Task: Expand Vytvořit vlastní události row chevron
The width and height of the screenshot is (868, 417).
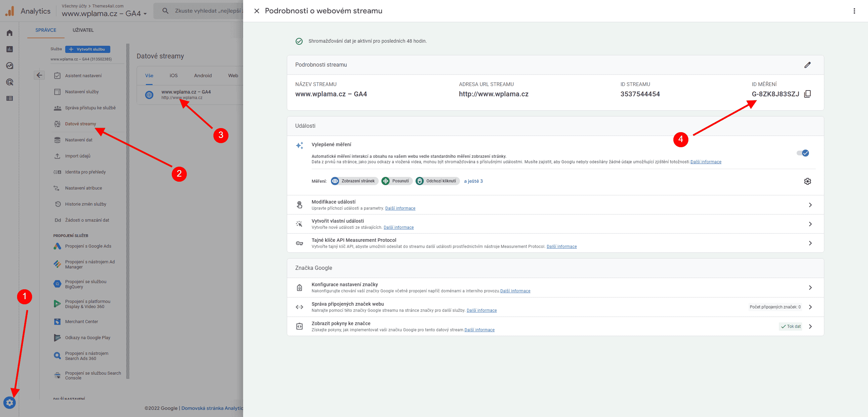Action: click(810, 224)
